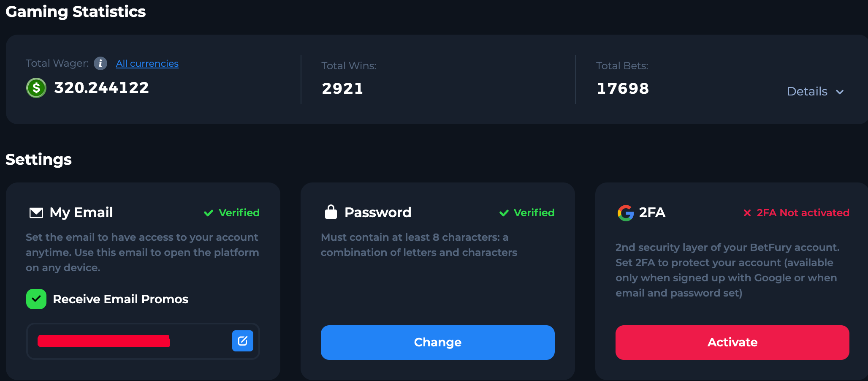Click the Receive Email Promos label text
The image size is (868, 381).
120,299
